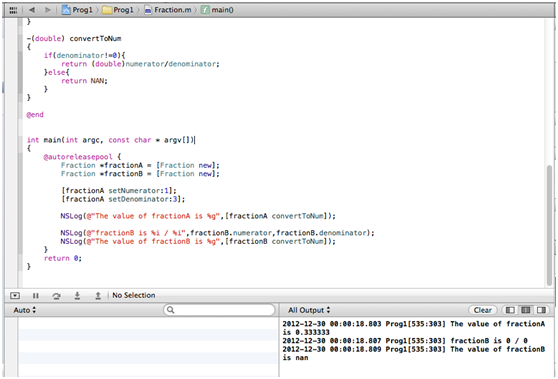The image size is (558, 379).
Task: Click the @end keyword in code
Action: (x=35, y=115)
